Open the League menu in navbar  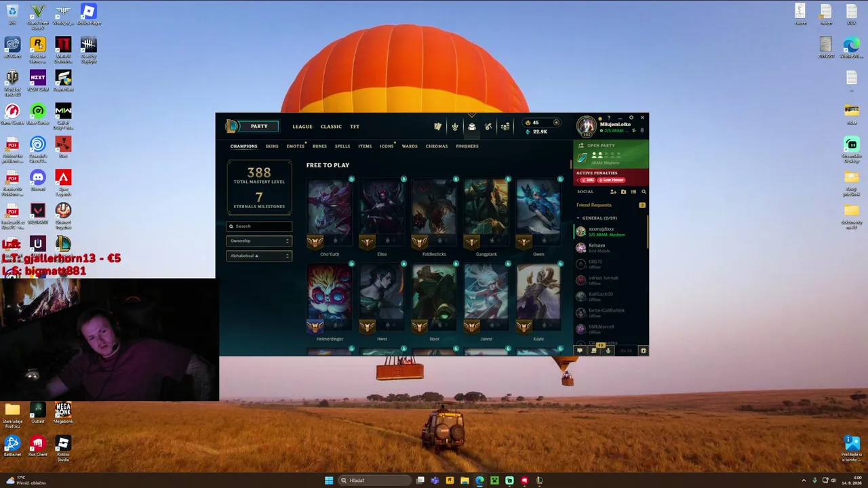click(x=302, y=127)
